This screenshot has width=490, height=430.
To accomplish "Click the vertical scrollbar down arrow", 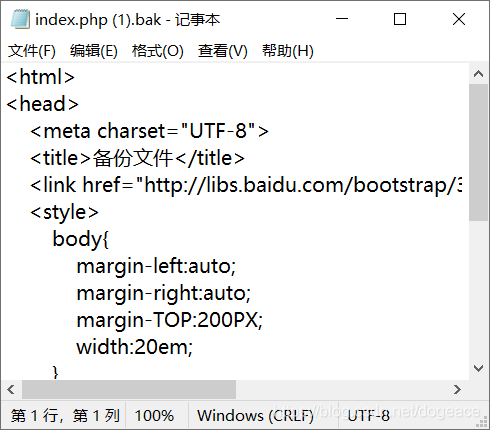I will click(478, 368).
